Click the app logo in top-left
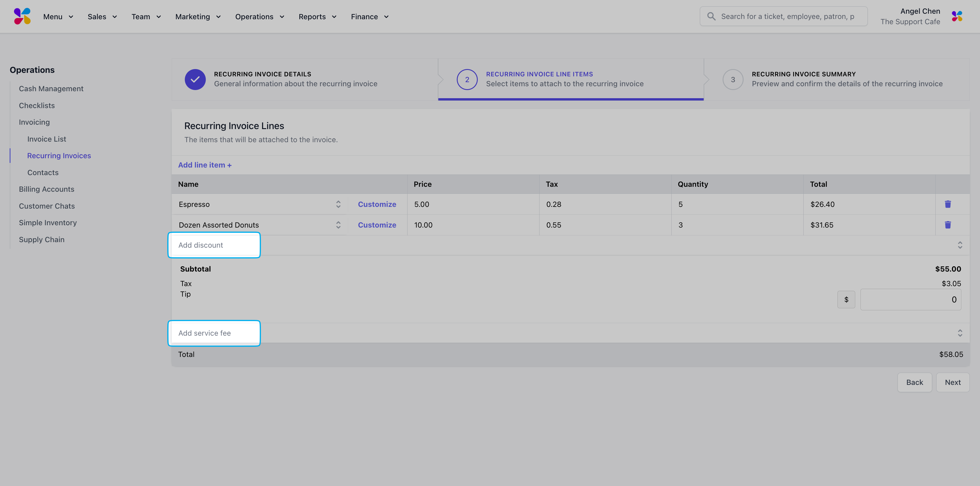The width and height of the screenshot is (980, 486). [x=22, y=16]
